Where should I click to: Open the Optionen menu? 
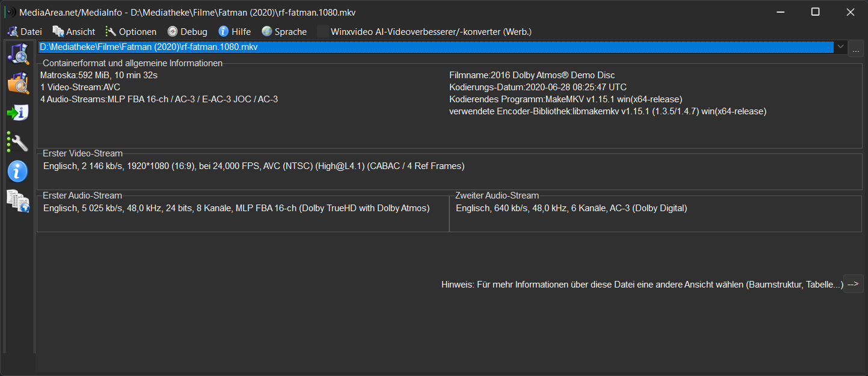tap(131, 31)
